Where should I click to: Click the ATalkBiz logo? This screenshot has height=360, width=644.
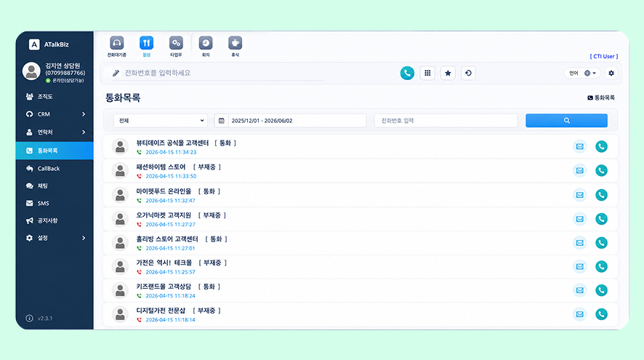(x=49, y=44)
